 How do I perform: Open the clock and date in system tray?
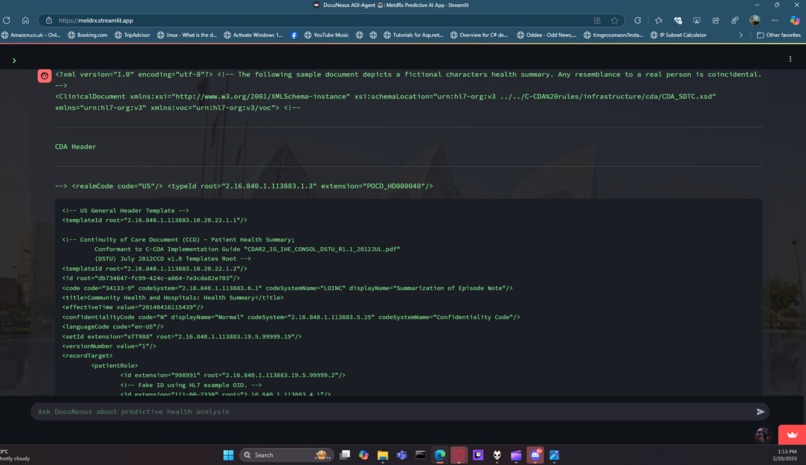click(x=787, y=455)
